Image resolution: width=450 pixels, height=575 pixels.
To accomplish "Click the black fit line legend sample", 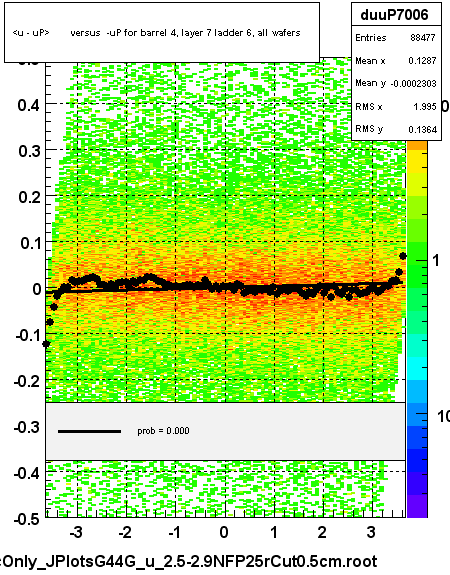I will tap(89, 431).
